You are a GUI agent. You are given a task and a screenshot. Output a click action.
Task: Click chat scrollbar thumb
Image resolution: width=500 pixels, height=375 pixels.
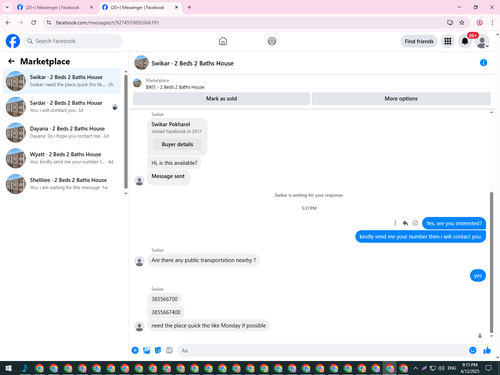pos(491,262)
